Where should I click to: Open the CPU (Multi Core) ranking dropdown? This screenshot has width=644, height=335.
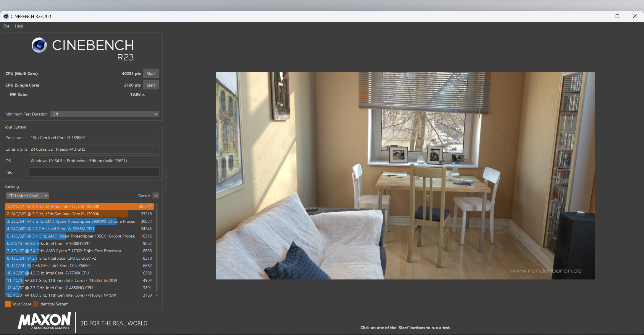[x=27, y=196]
